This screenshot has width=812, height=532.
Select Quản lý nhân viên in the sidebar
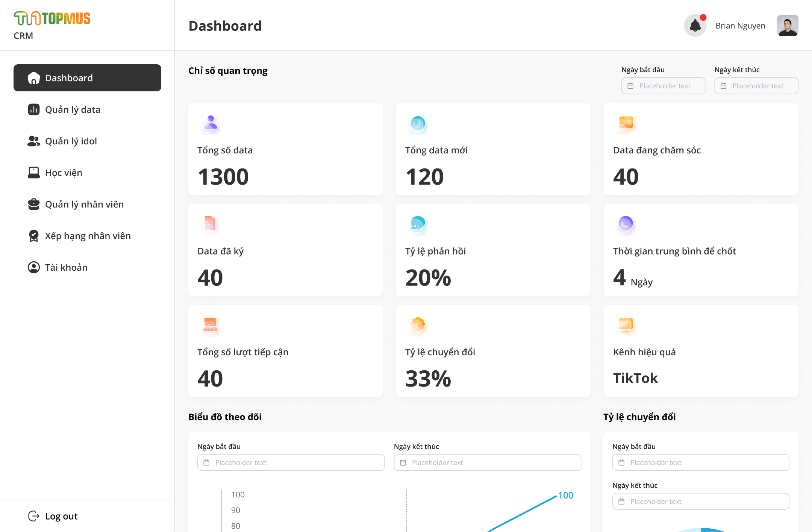click(85, 204)
